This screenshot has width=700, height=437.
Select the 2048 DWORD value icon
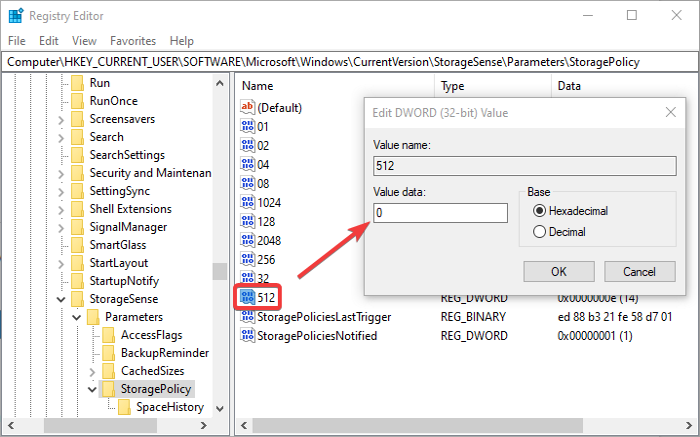tap(247, 240)
